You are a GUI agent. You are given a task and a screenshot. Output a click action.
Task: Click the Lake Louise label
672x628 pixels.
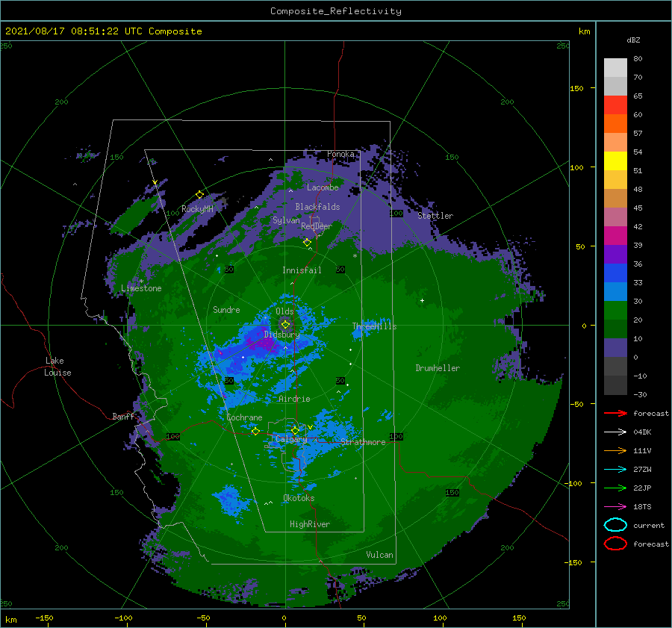coord(57,367)
